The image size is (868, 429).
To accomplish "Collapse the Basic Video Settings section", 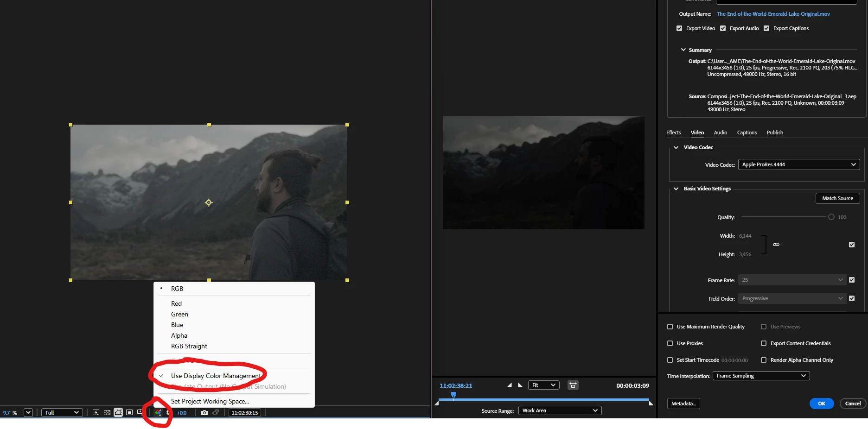I will 676,189.
